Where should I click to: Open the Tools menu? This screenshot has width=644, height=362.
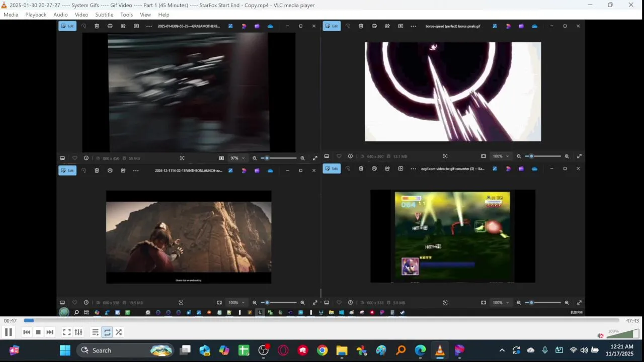126,15
